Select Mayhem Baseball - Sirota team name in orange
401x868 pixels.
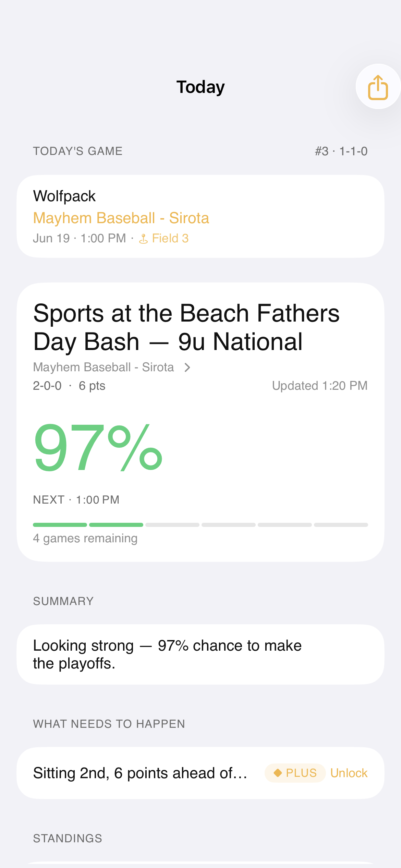pyautogui.click(x=121, y=218)
